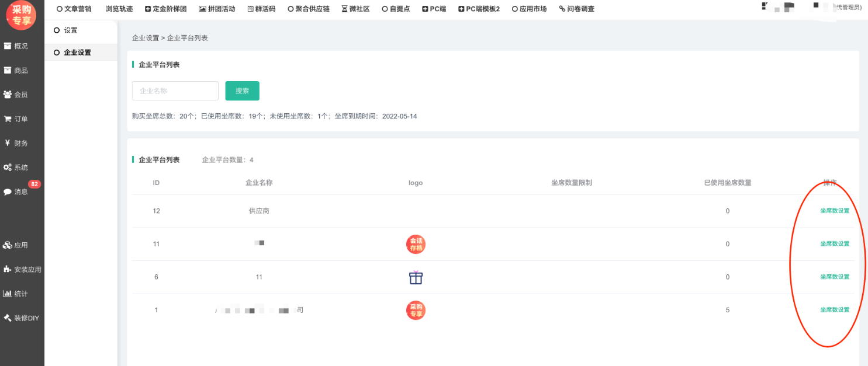
Task: Open 装修DIY in the sidebar
Action: 22,318
